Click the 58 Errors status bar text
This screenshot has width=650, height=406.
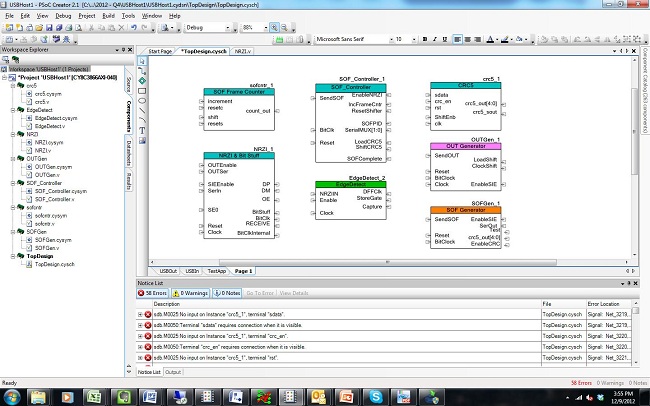pos(581,383)
